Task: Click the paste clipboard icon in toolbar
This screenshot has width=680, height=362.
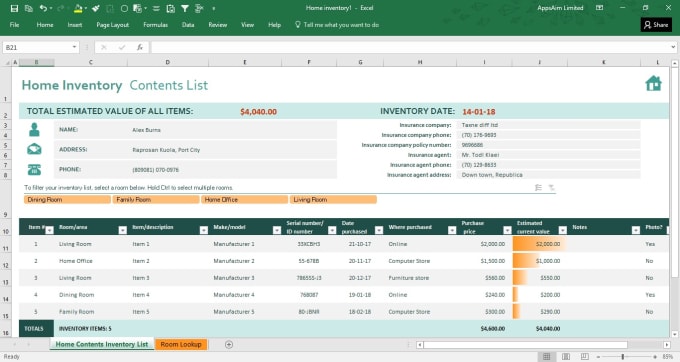Action: (x=170, y=8)
